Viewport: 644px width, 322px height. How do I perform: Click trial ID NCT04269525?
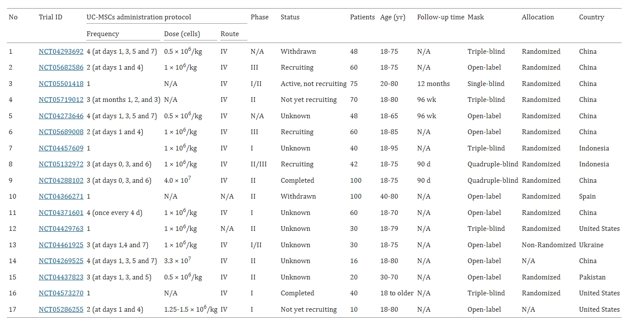click(61, 261)
